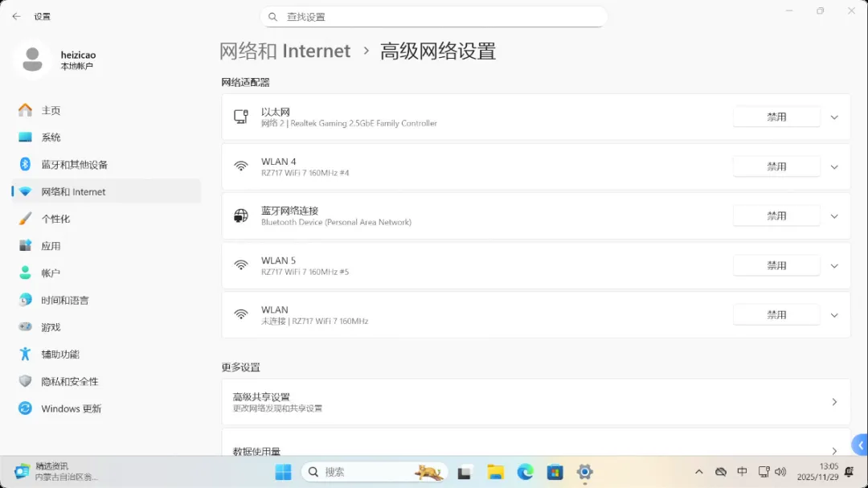868x488 pixels.
Task: Open Microsoft Edge from the taskbar
Action: [525, 472]
